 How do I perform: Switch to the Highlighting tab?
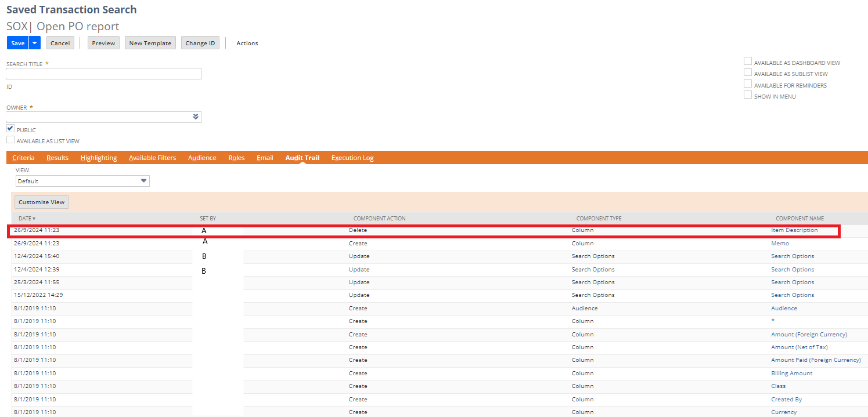pos(99,157)
